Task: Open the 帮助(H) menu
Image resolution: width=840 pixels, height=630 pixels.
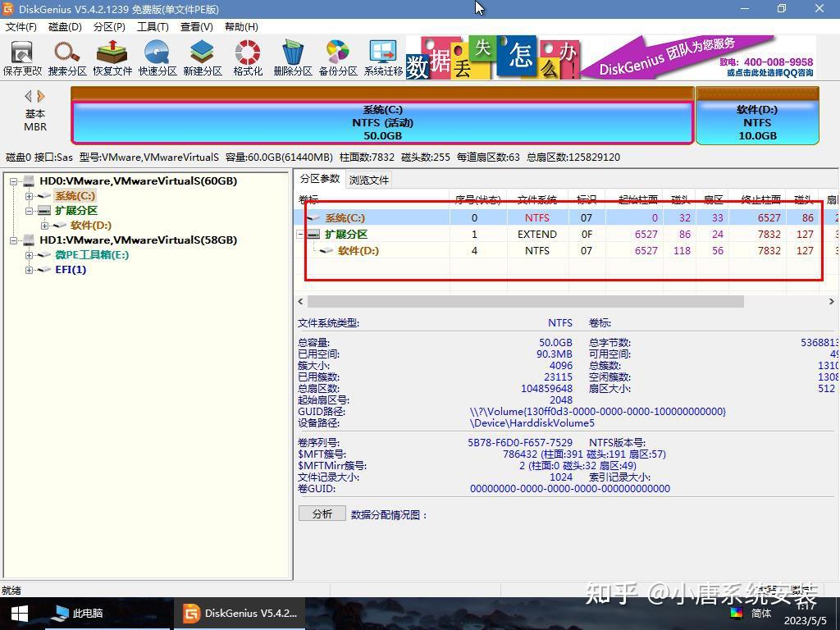Action: (x=241, y=27)
